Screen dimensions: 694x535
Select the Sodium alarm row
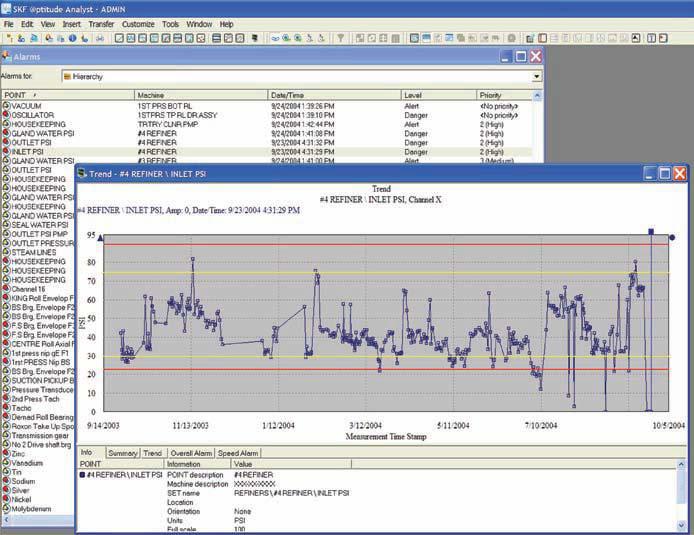[x=39, y=481]
